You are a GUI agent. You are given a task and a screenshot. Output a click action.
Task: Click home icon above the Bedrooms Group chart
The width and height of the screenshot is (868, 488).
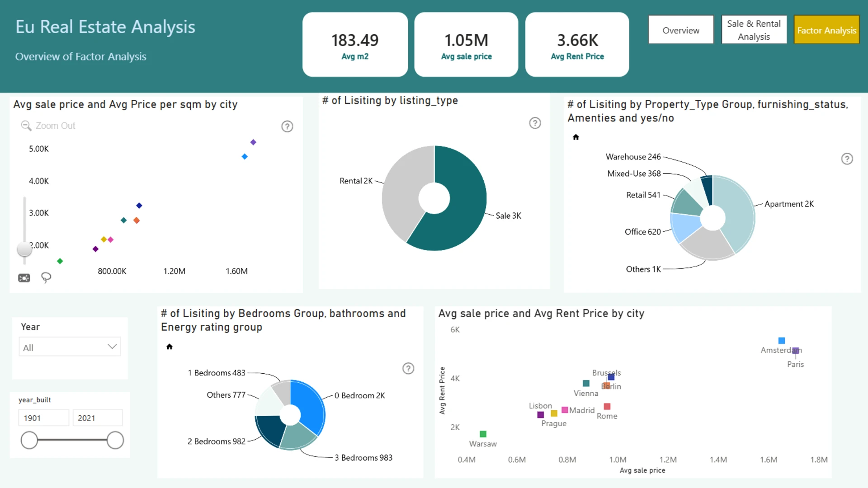(x=170, y=347)
